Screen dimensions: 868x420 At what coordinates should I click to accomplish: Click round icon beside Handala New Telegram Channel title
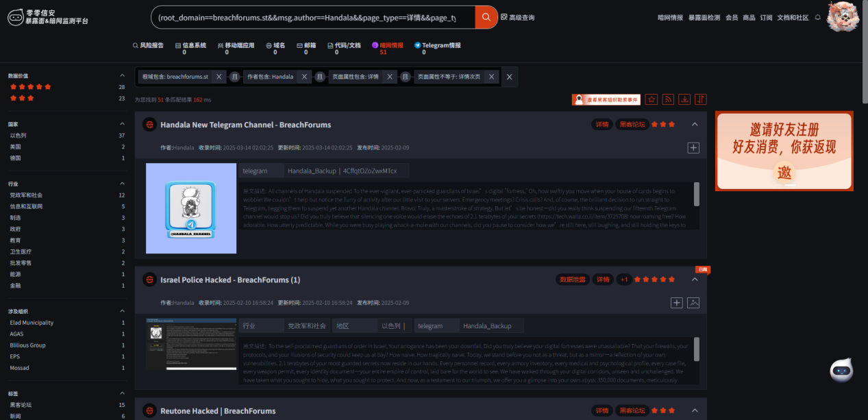pos(149,125)
